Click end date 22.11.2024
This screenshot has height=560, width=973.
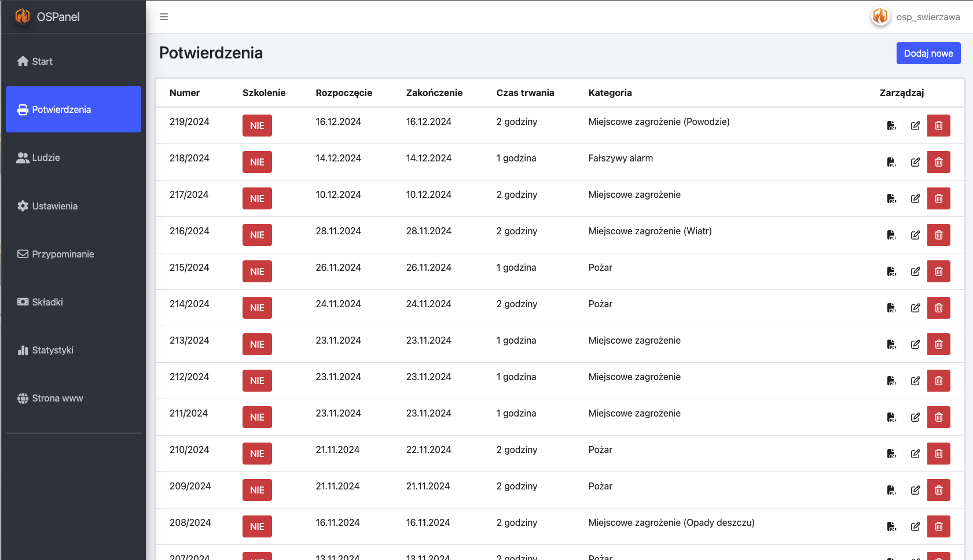tap(429, 450)
